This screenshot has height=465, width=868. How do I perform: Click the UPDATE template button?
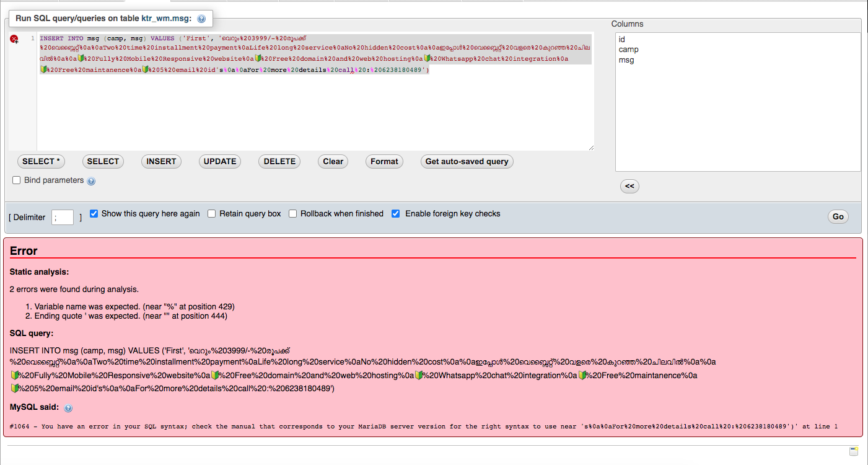click(x=219, y=161)
